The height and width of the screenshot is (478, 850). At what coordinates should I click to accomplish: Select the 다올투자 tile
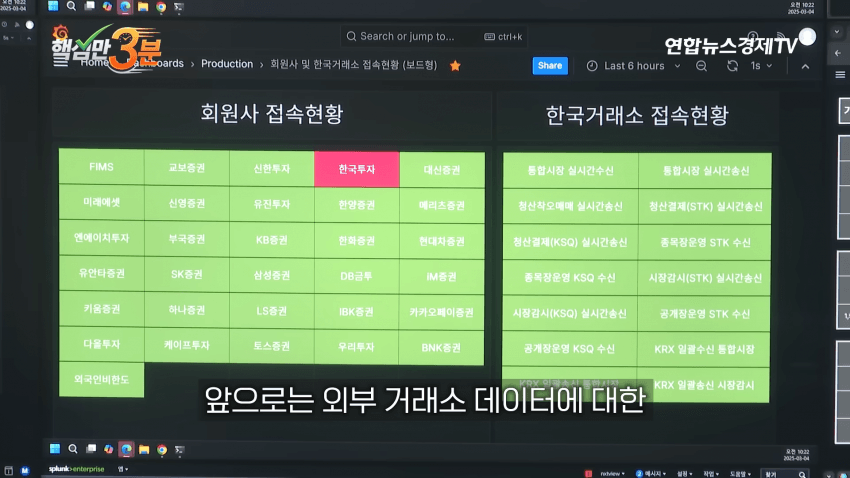point(101,344)
